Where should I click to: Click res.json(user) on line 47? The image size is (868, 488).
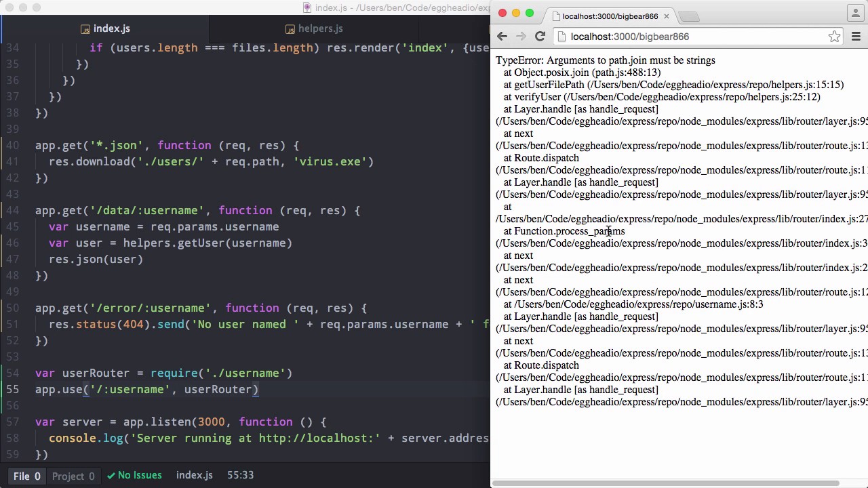[x=96, y=259]
